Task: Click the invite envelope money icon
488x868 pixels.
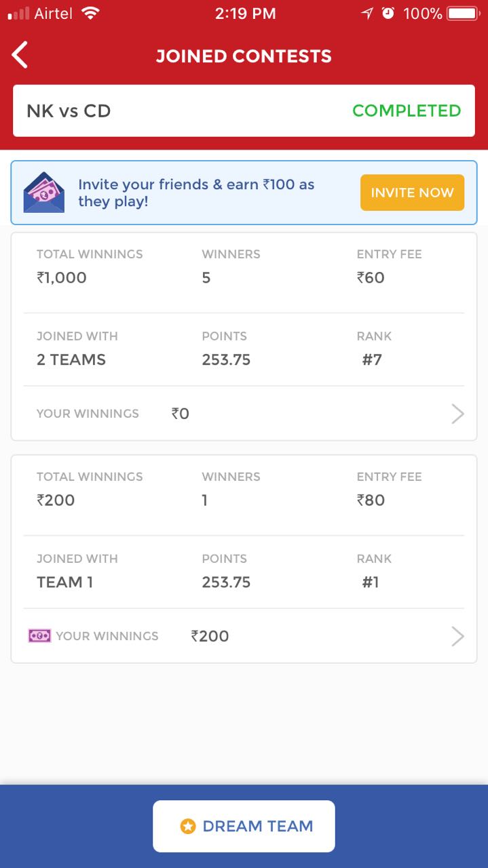Action: point(44,193)
